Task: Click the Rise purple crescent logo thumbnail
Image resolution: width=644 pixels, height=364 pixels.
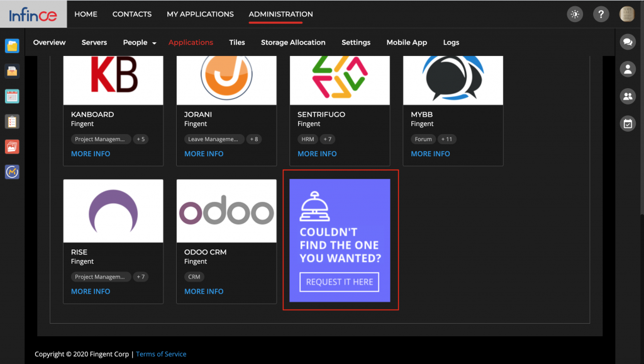Action: tap(113, 211)
